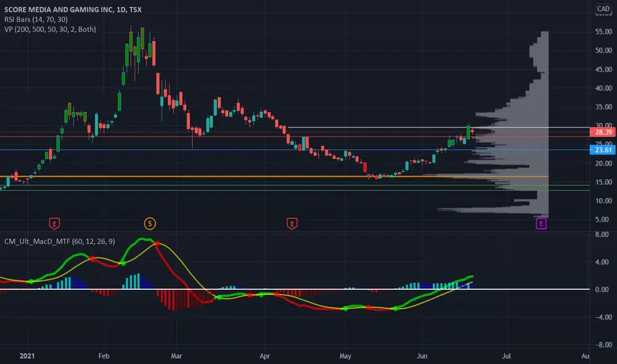Screen dimensions: 617x364
Task: Click the 50.00 price axis value
Action: tap(604, 50)
